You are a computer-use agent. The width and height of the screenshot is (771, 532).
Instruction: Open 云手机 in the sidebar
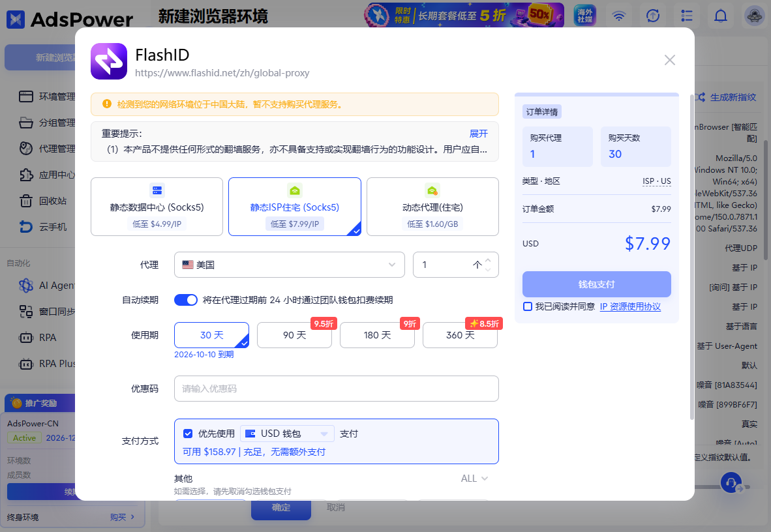[42, 227]
